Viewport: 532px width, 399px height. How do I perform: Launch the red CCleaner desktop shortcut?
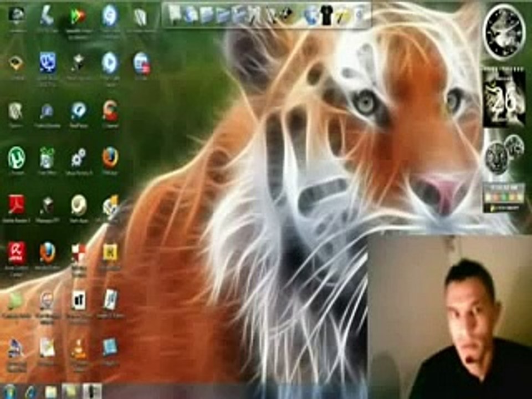[110, 111]
